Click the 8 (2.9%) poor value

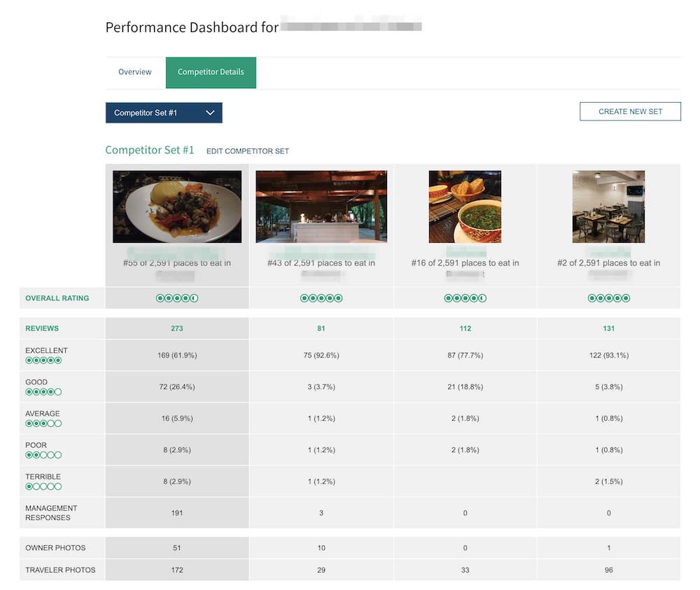(x=177, y=450)
